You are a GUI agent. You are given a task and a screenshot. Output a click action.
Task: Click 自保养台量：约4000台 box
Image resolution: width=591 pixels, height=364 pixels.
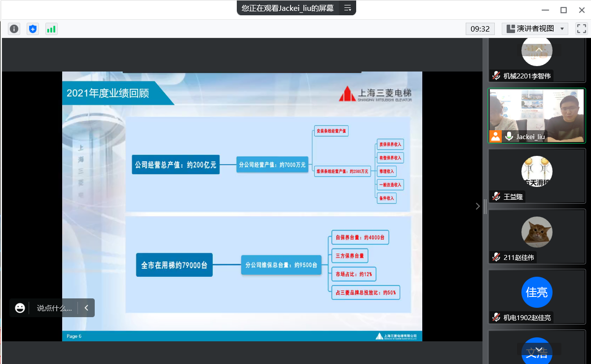(x=360, y=237)
